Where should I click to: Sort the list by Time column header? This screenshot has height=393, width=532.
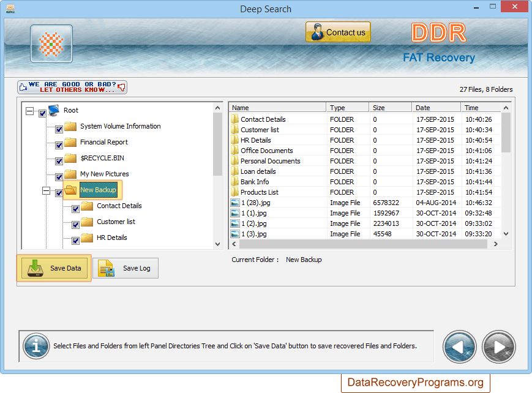pyautogui.click(x=481, y=108)
